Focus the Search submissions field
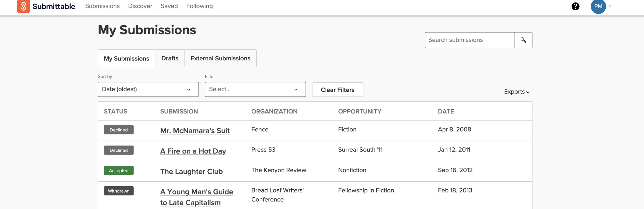 [470, 40]
